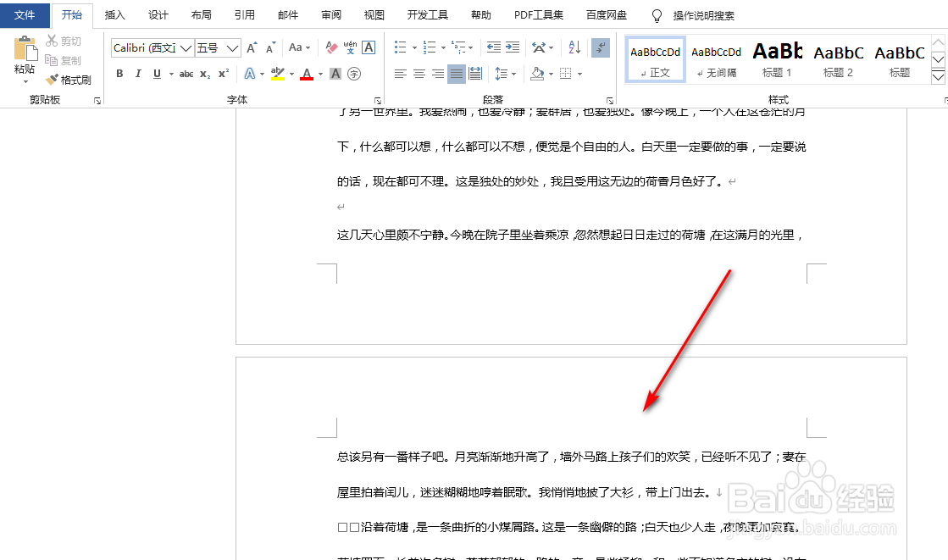Click the paragraph Shading paint bucket
Image resolution: width=948 pixels, height=560 pixels.
tap(537, 74)
